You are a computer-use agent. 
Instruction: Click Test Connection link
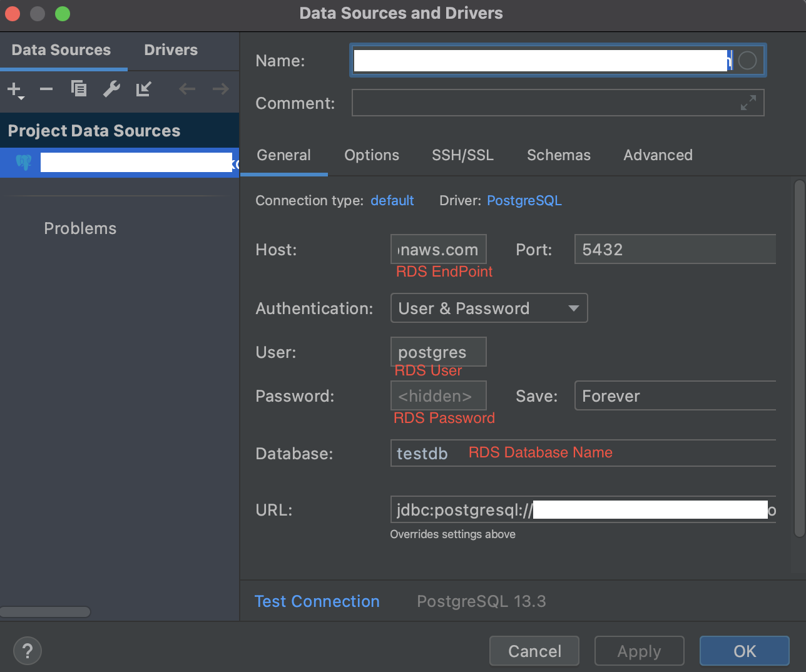pyautogui.click(x=317, y=601)
